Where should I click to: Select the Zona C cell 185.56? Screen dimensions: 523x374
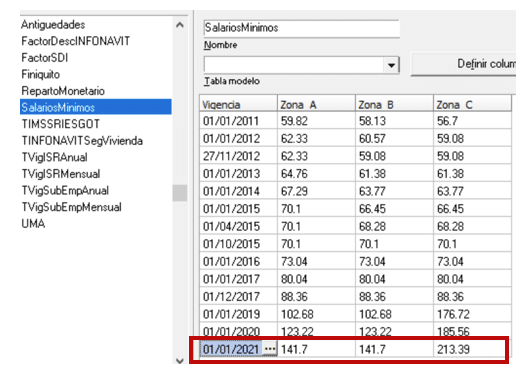(472, 331)
